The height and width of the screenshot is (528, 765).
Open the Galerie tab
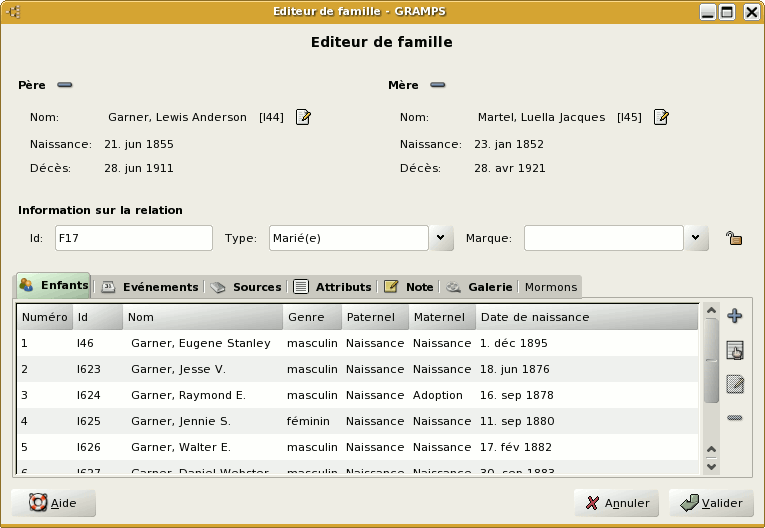click(480, 287)
